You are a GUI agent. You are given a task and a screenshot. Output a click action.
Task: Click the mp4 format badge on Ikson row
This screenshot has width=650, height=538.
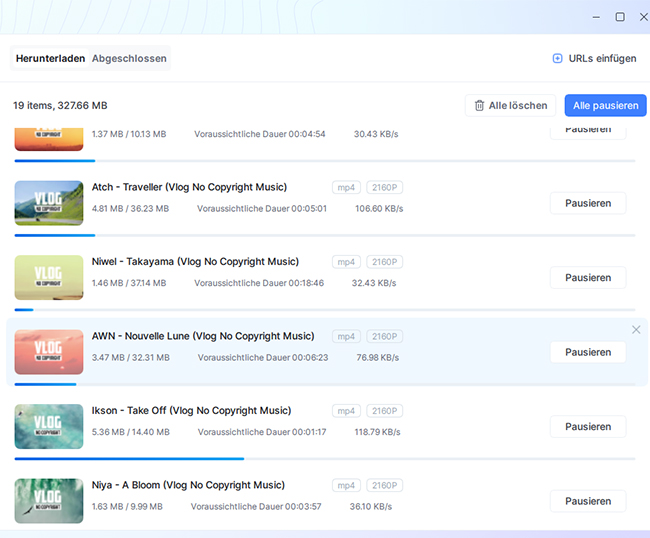(346, 411)
